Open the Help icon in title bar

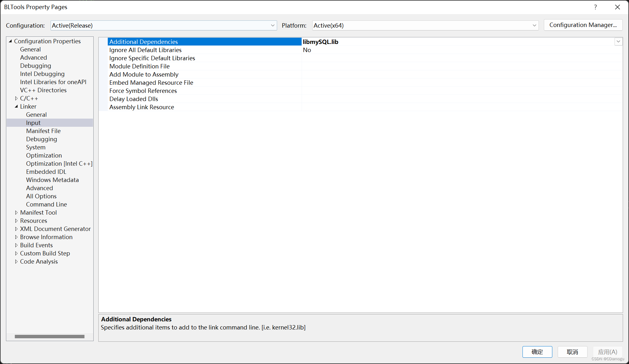point(595,7)
